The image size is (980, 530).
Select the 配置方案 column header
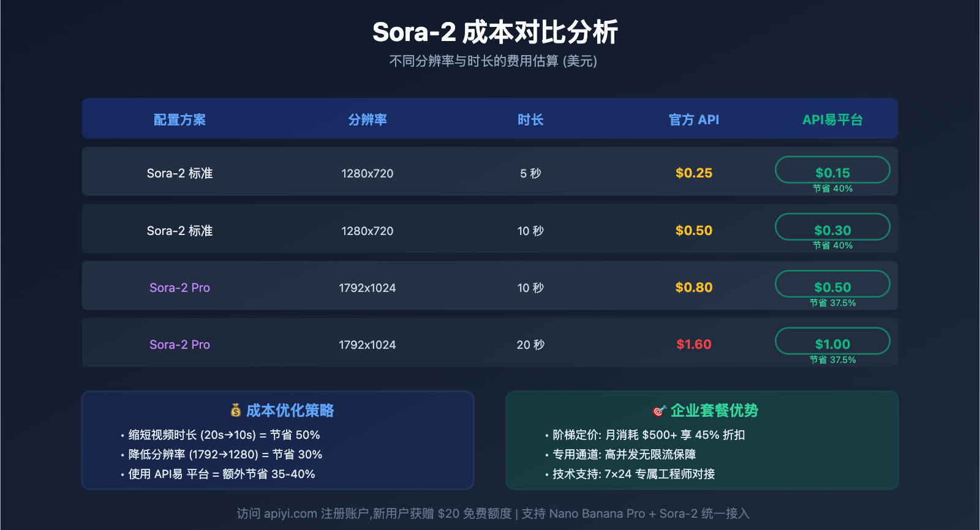(179, 119)
